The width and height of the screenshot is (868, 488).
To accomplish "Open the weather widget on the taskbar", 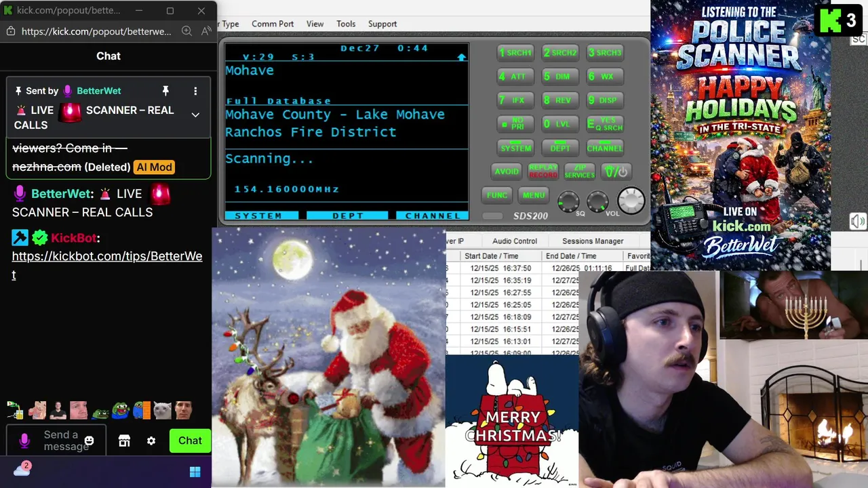I will 22,469.
